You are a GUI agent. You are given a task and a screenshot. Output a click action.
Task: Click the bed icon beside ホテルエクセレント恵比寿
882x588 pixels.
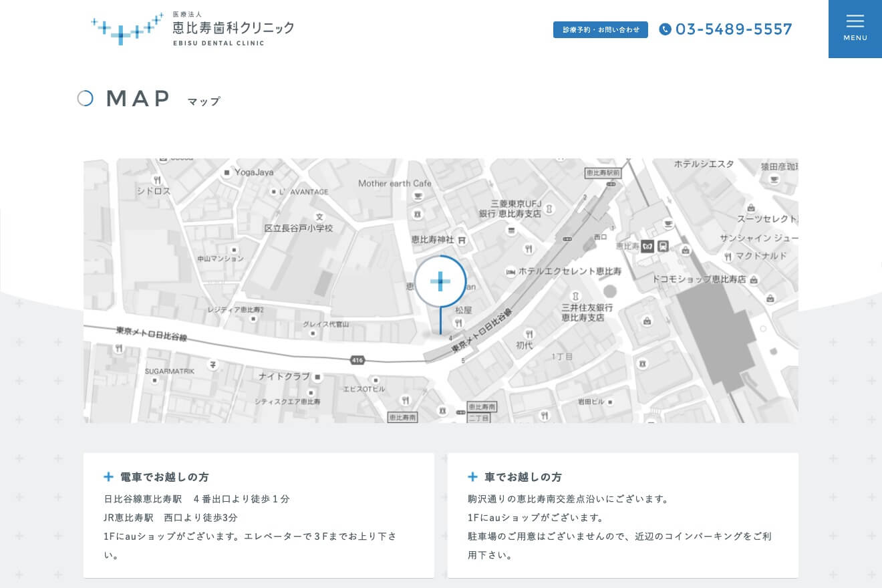[x=510, y=271]
